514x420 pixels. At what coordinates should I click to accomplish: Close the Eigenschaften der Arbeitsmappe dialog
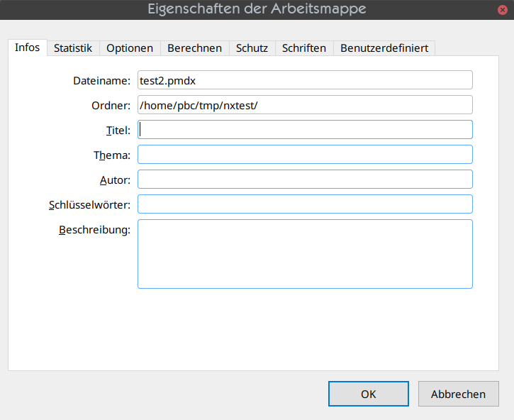coord(502,10)
